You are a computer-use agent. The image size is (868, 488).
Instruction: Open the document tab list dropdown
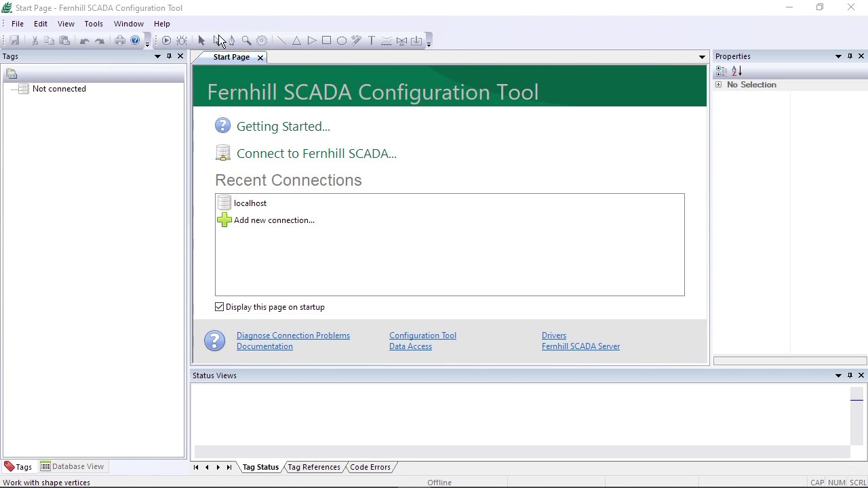click(x=702, y=57)
